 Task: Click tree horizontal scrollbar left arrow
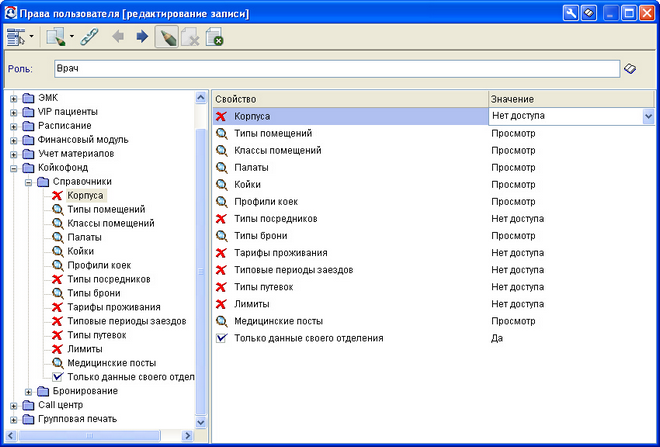point(11,436)
